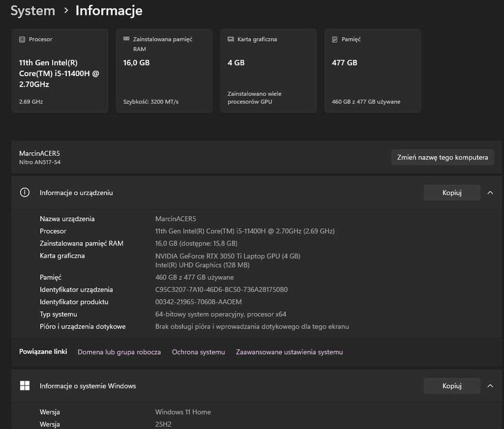Image resolution: width=504 pixels, height=429 pixels.
Task: Click 16,0 GB value in RAM card
Action: [x=136, y=63]
